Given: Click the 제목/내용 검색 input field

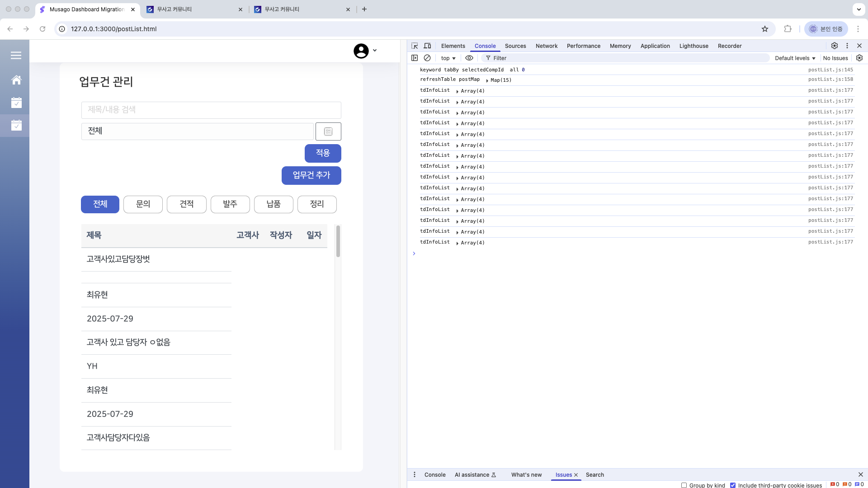Looking at the screenshot, I should [x=211, y=110].
